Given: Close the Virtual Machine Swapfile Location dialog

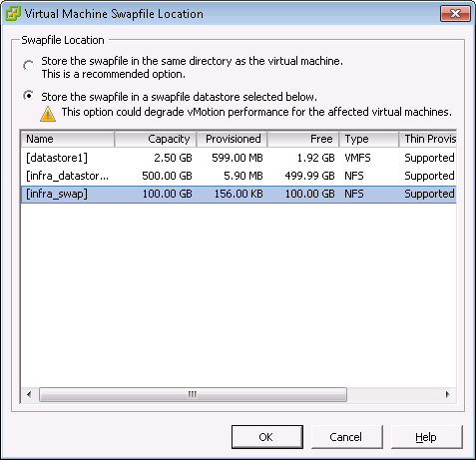Looking at the screenshot, I should click(455, 14).
